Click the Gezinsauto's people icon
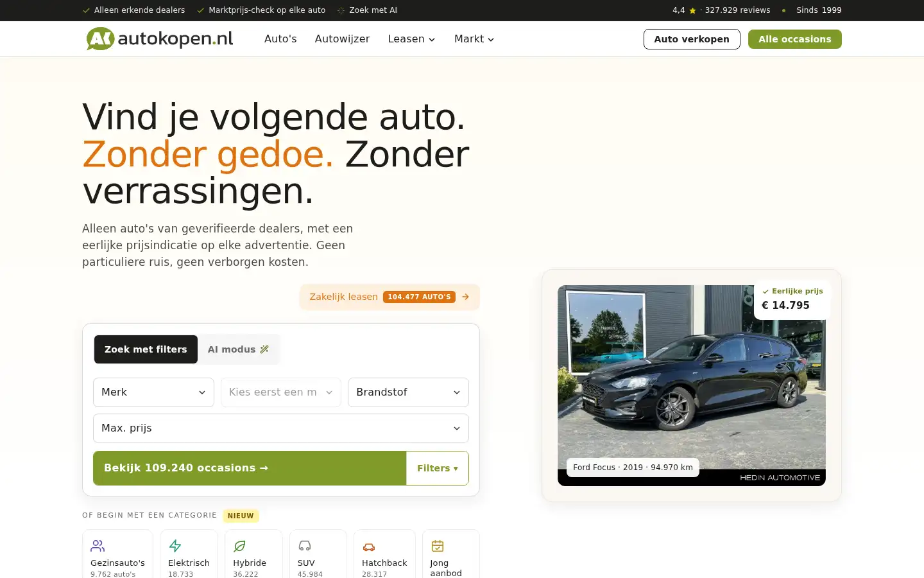924x578 pixels. [x=98, y=546]
